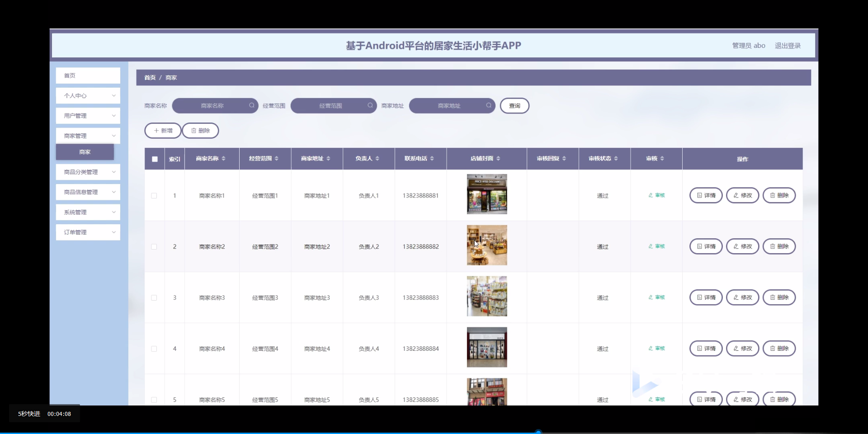Screen dimensions: 868x434
Task: Open the 首页 sidebar item
Action: point(88,75)
